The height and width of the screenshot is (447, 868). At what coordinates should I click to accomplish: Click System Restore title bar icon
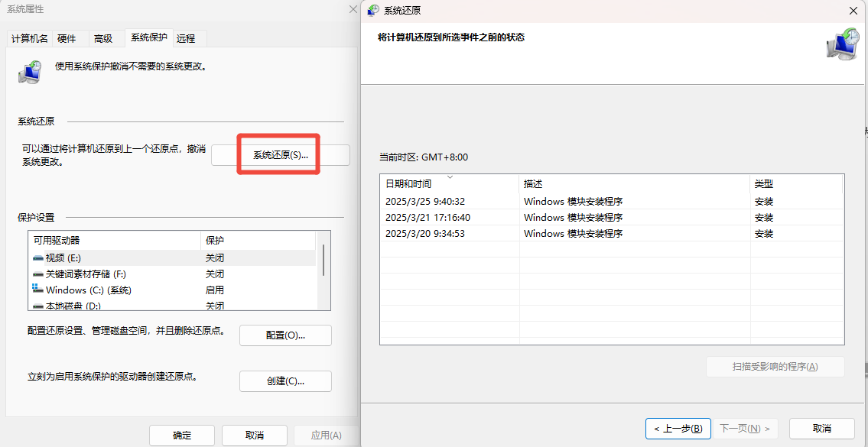click(x=373, y=10)
